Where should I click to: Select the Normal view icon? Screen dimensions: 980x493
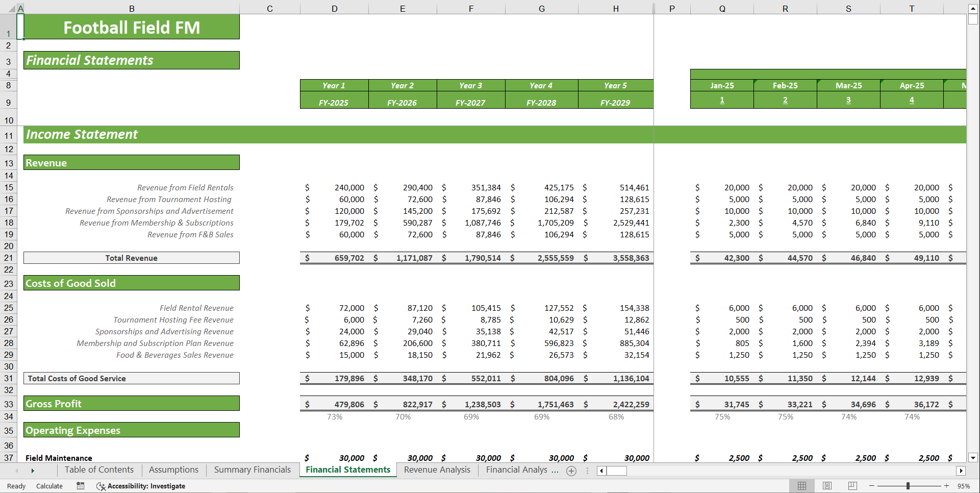(x=802, y=486)
